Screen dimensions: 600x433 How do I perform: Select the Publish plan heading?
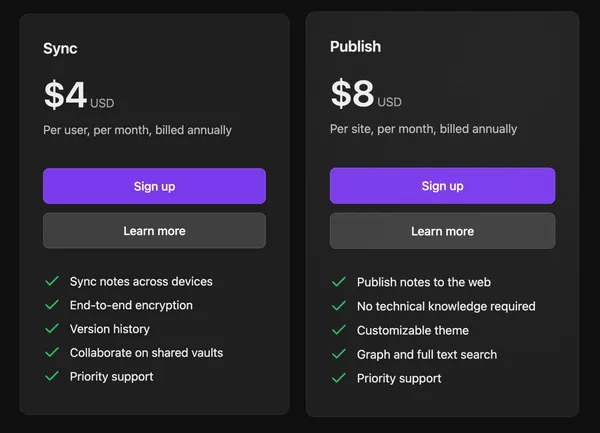click(355, 47)
